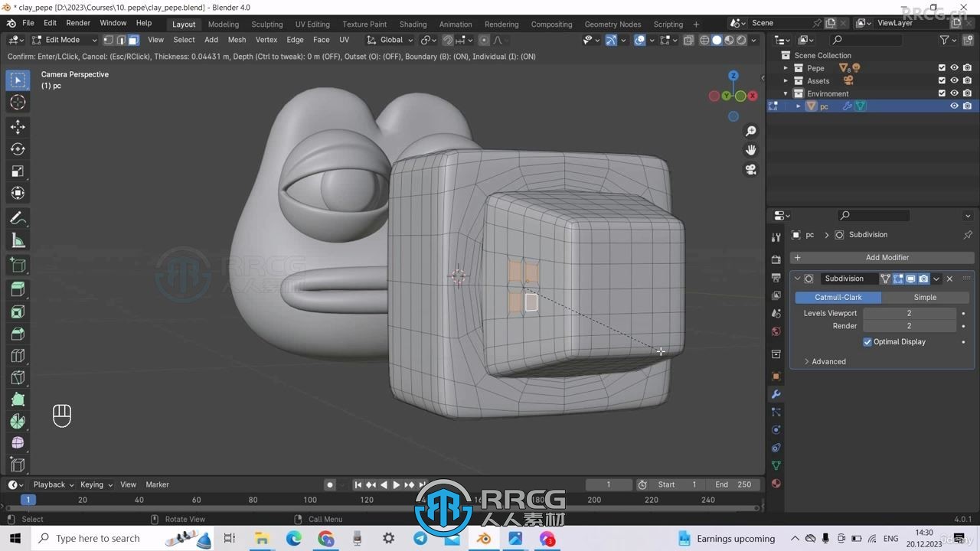Switch to the Shading workspace tab
Image resolution: width=980 pixels, height=551 pixels.
(413, 24)
